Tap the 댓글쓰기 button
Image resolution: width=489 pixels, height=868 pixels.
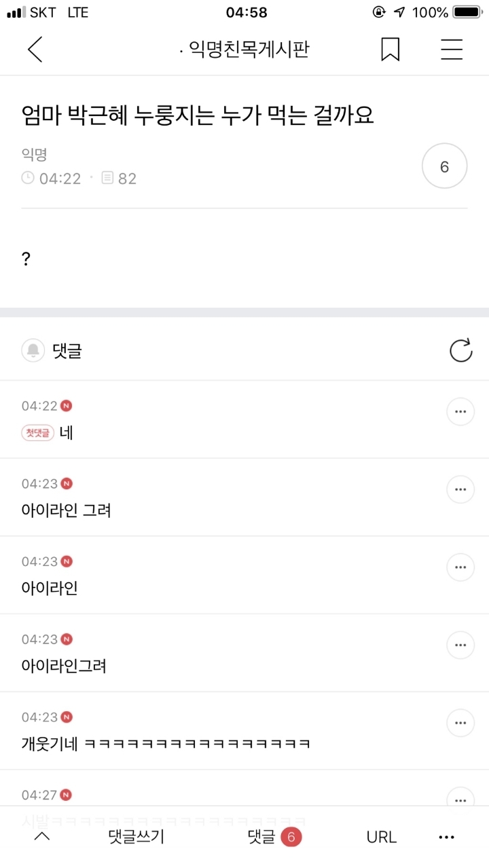pos(136,837)
